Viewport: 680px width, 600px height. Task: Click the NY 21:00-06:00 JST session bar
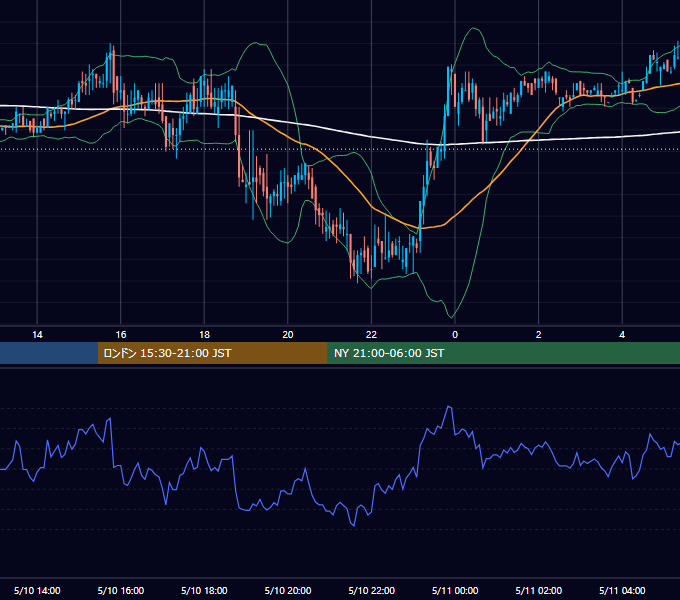tap(503, 353)
